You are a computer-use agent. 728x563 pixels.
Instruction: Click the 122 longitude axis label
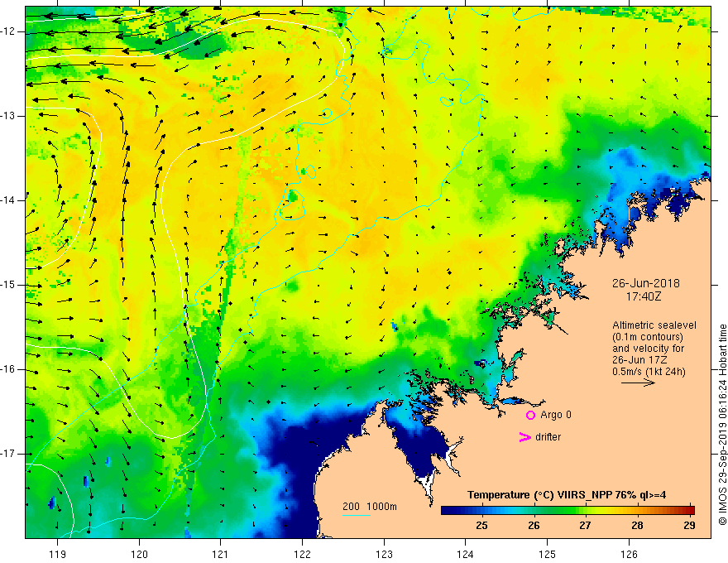click(x=302, y=554)
